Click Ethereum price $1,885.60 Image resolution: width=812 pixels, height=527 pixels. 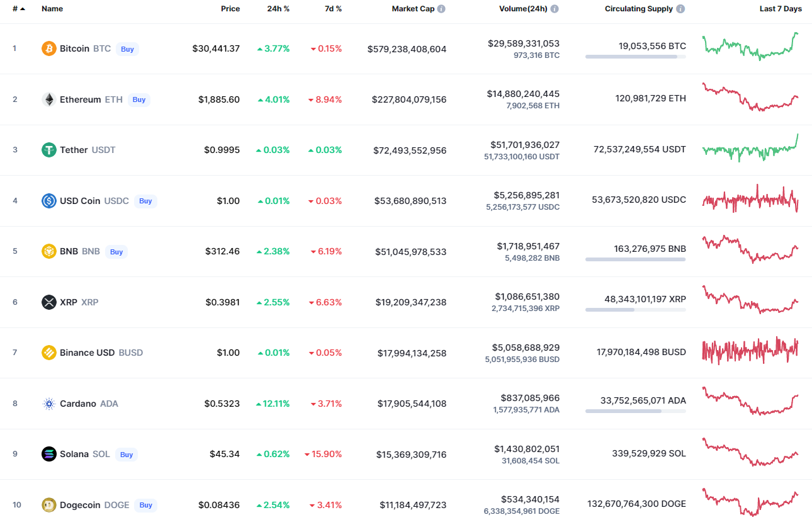point(219,99)
